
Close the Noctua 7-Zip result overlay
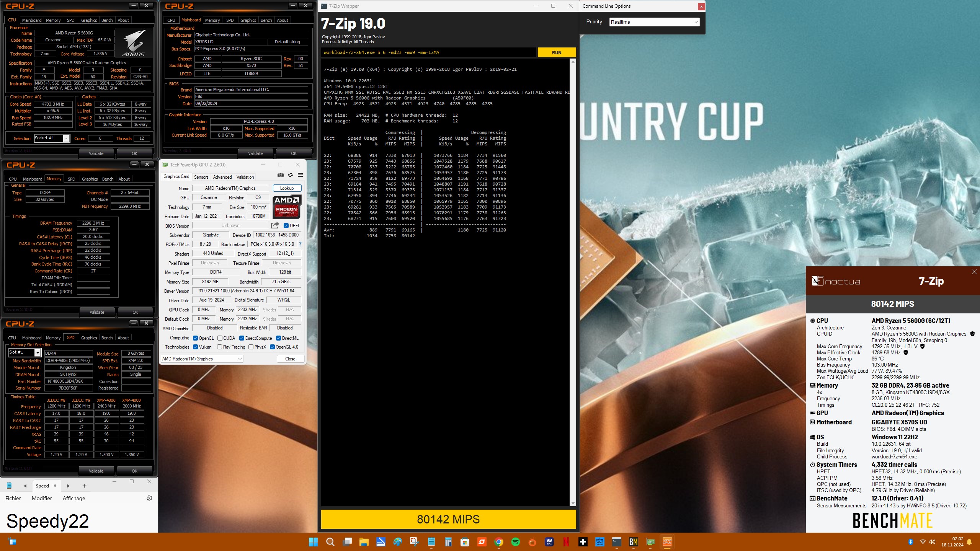(x=974, y=272)
